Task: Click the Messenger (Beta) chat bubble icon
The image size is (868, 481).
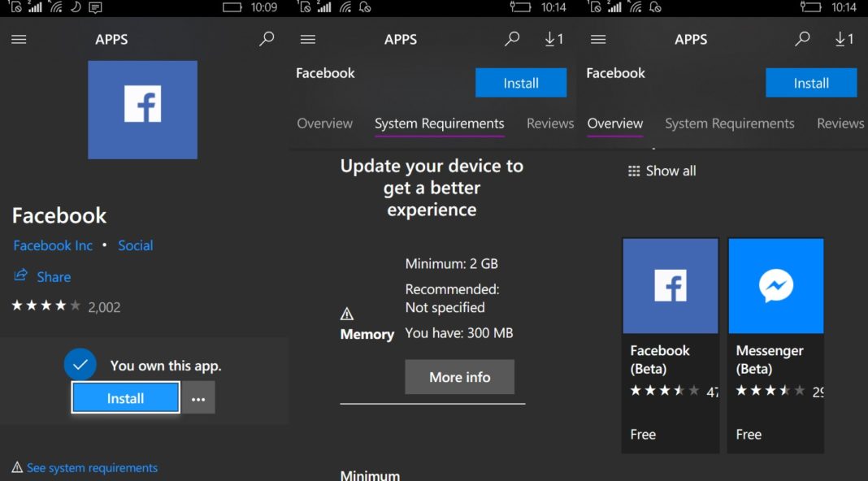Action: (775, 285)
